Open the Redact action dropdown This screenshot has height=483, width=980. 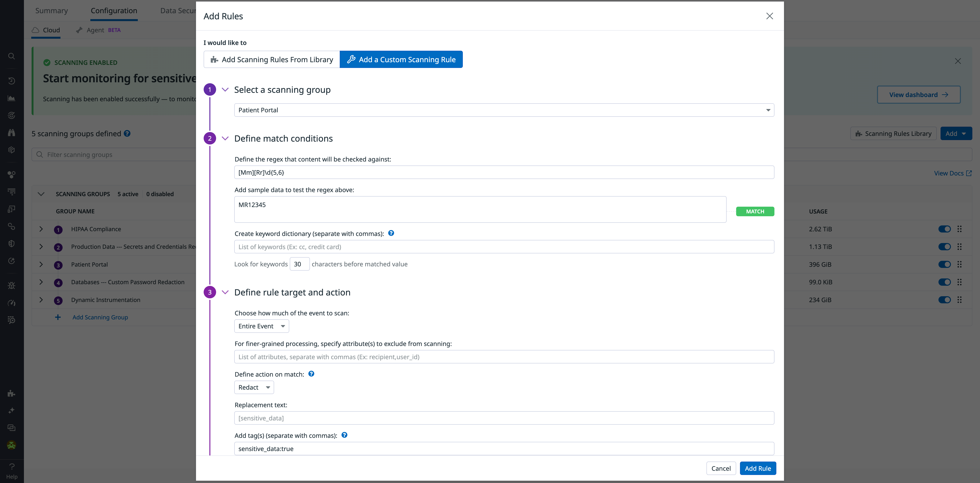point(254,387)
